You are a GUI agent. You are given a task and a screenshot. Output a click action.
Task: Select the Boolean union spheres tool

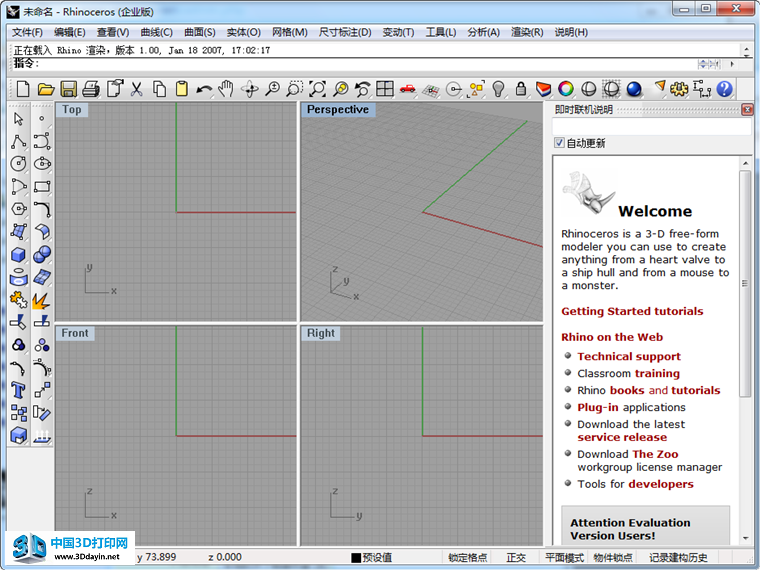pos(42,254)
